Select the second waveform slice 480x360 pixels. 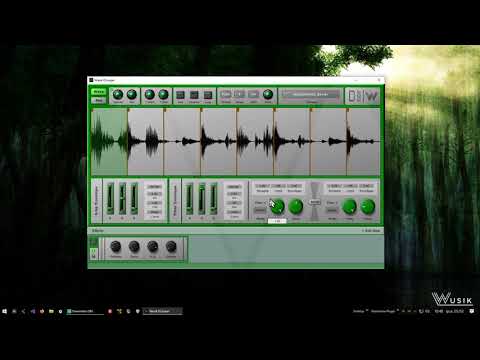tap(146, 142)
